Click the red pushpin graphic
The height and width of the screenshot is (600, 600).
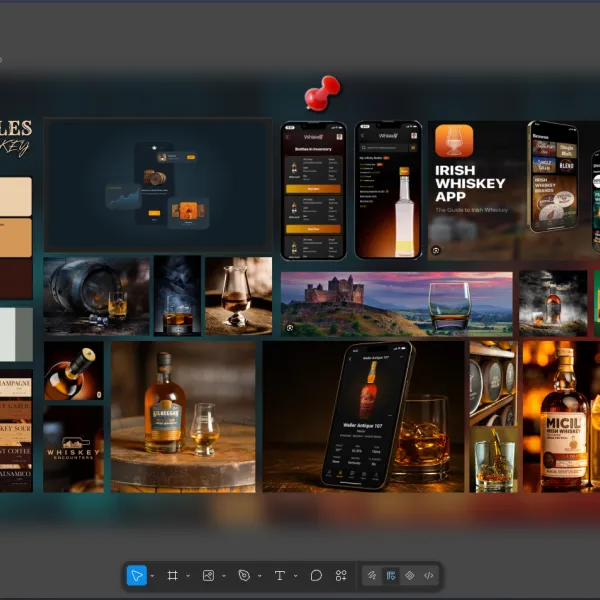point(322,93)
